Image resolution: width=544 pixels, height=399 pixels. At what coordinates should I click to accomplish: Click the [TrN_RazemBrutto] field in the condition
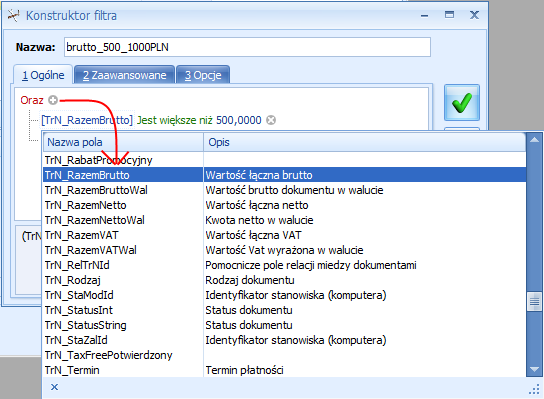click(x=87, y=120)
